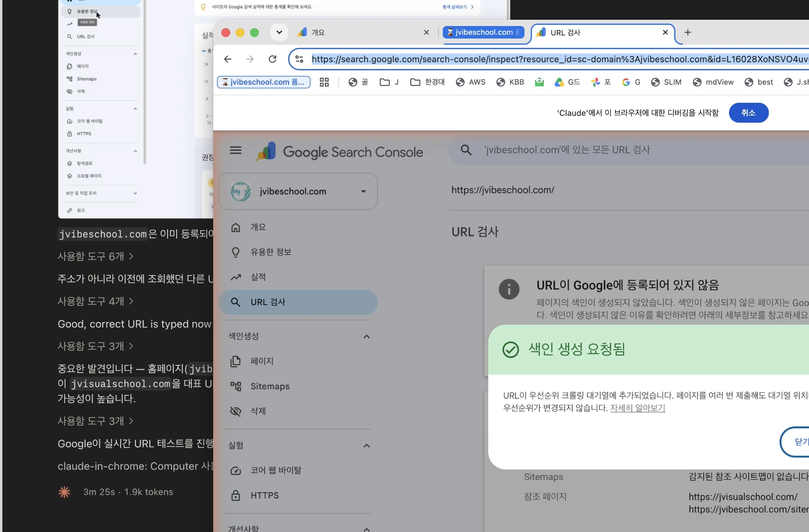This screenshot has width=809, height=532.
Task: Open the SLIM bookmark
Action: pos(666,82)
